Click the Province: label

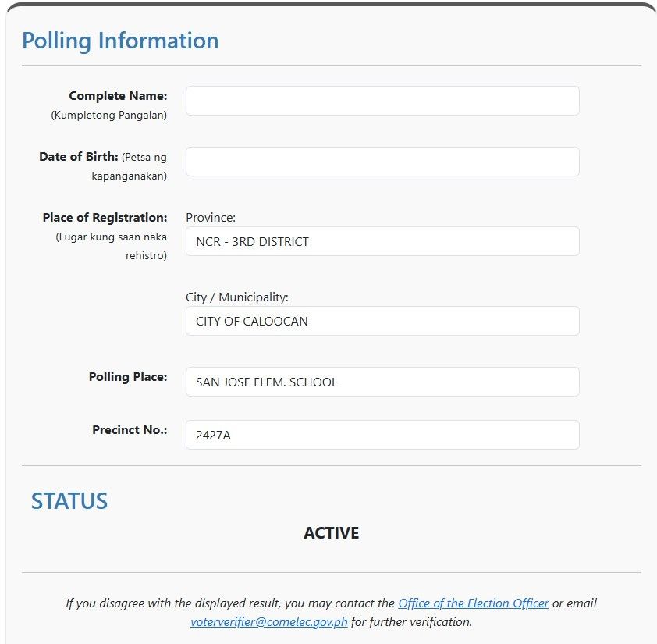[211, 218]
